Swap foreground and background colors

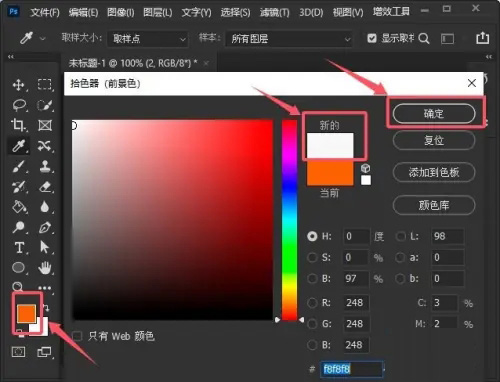[46, 307]
